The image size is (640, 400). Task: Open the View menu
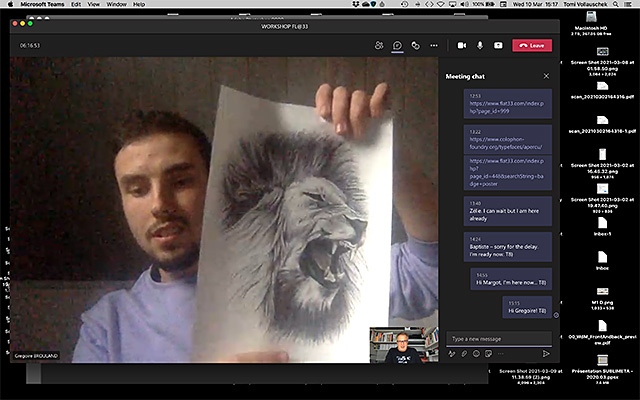point(93,4)
